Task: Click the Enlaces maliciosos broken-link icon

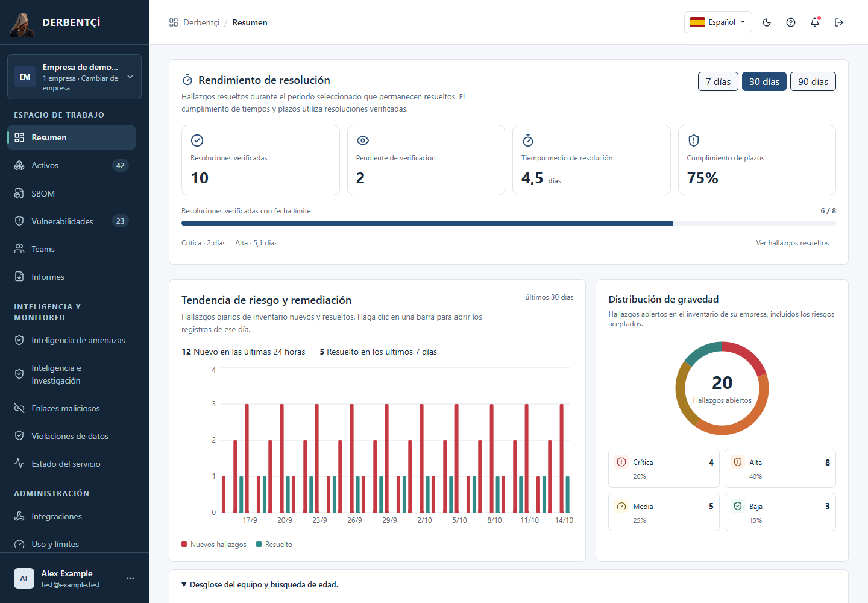Action: (19, 408)
